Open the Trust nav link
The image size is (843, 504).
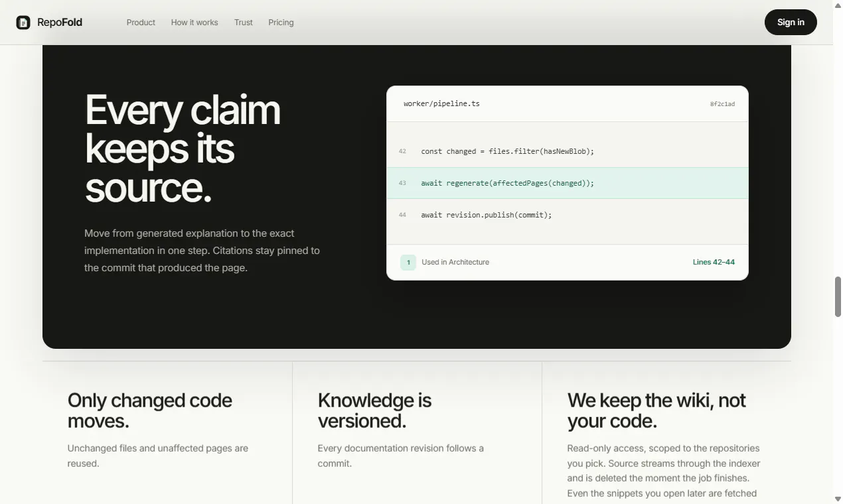point(244,23)
